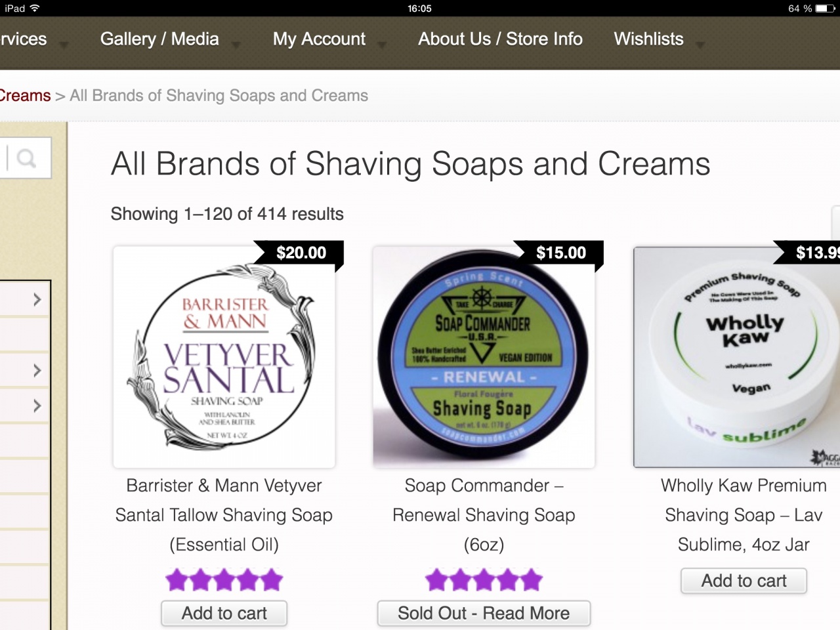The height and width of the screenshot is (630, 840).
Task: Add Barrister & Mann Vetyver Santal to cart
Action: pyautogui.click(x=224, y=614)
